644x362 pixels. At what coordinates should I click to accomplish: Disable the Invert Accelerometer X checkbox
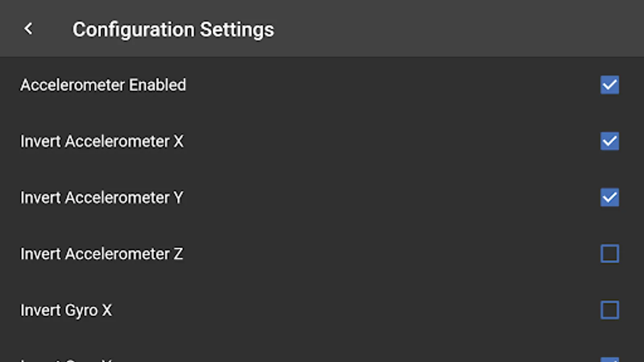610,141
